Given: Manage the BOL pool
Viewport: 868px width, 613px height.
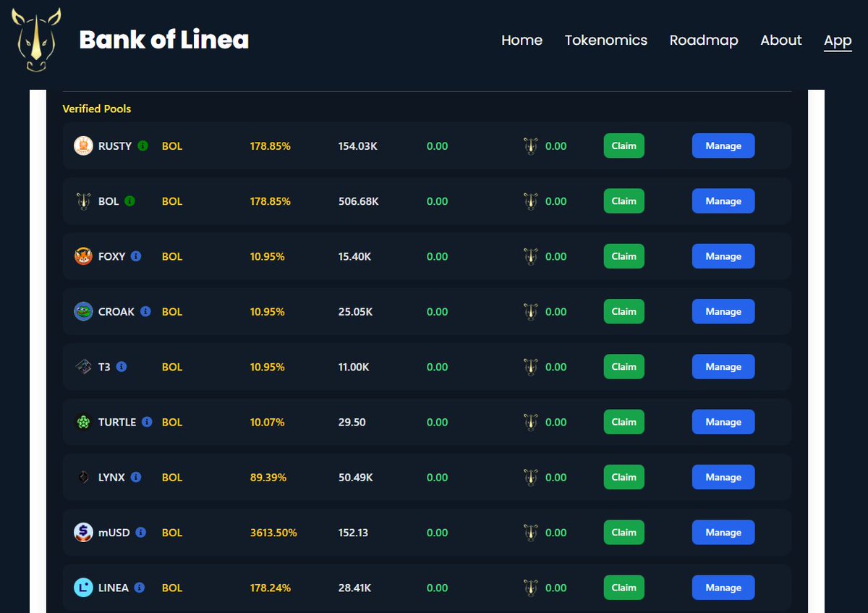Looking at the screenshot, I should coord(723,201).
